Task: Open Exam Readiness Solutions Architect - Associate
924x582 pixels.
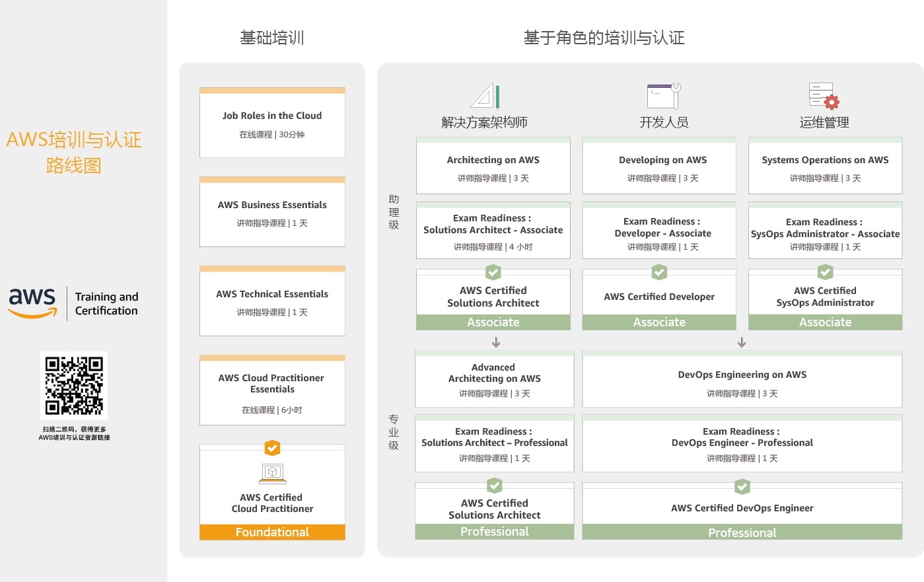Action: point(493,231)
